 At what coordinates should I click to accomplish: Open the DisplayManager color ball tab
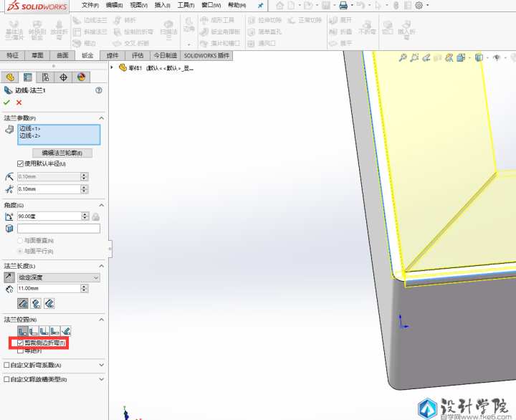[x=81, y=77]
